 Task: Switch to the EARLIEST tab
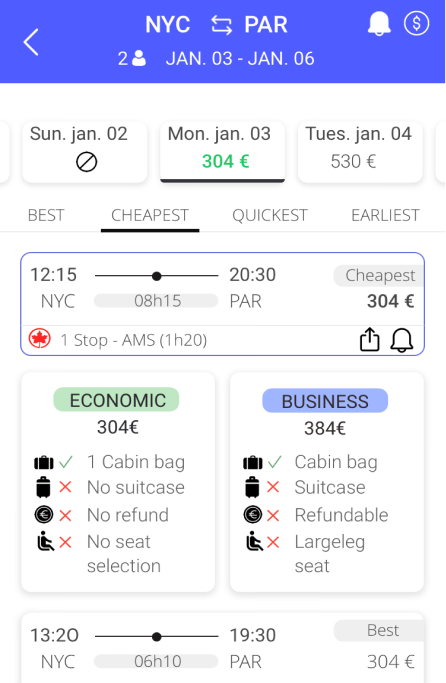[385, 215]
